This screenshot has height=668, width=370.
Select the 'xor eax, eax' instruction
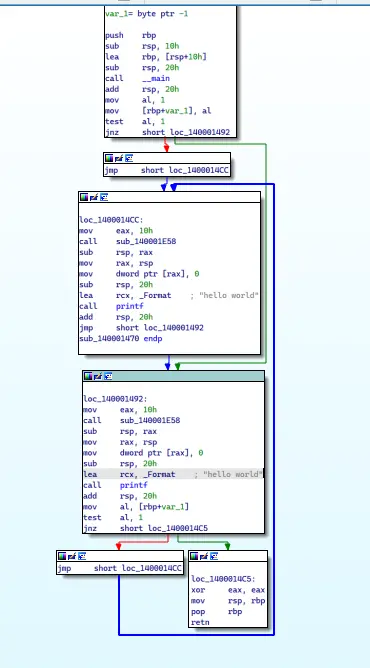[228, 590]
